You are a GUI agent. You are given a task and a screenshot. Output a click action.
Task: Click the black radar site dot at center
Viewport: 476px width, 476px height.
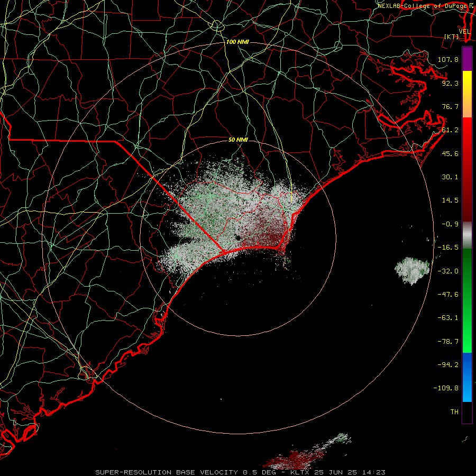[237, 238]
